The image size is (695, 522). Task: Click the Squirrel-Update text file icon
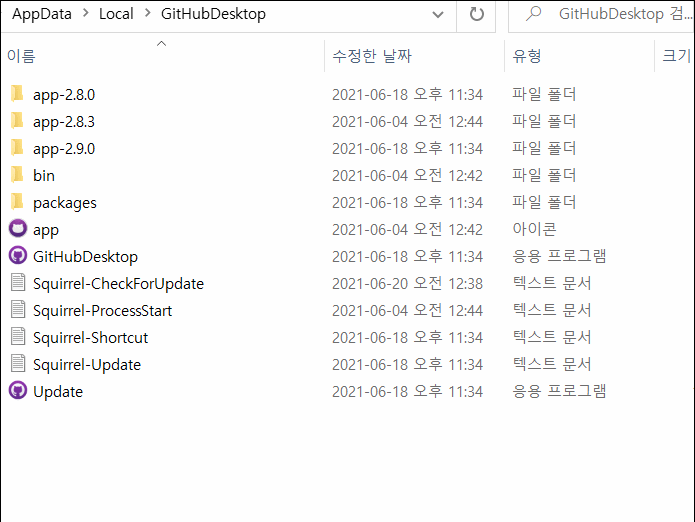click(x=18, y=364)
